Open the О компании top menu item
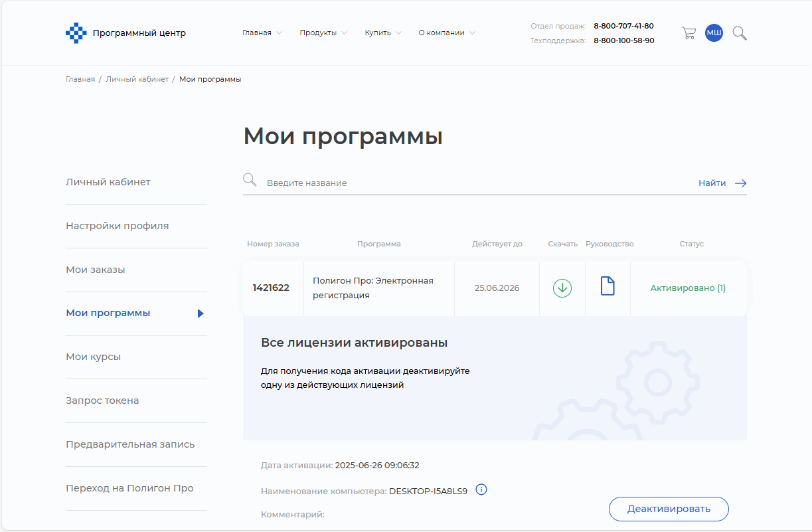 (442, 33)
